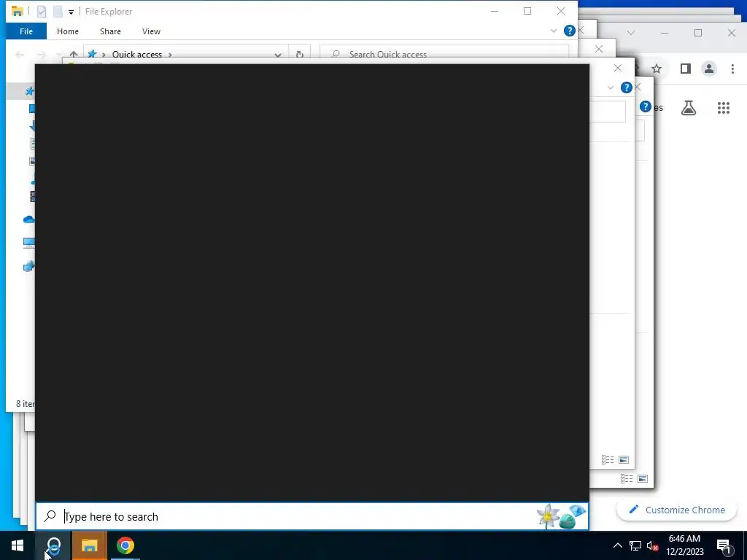Click the Help icon to the left of the Labs flask
Viewport: 747px width, 560px height.
[646, 106]
